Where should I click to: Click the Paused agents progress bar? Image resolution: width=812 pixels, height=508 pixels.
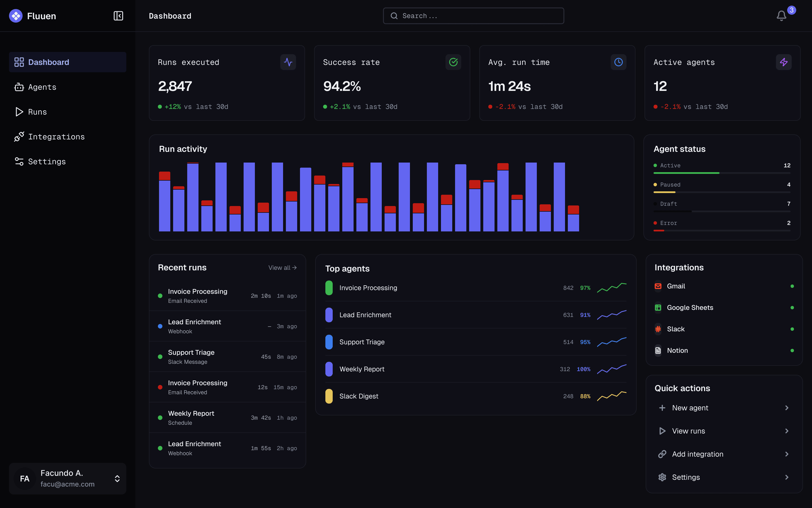coord(722,192)
